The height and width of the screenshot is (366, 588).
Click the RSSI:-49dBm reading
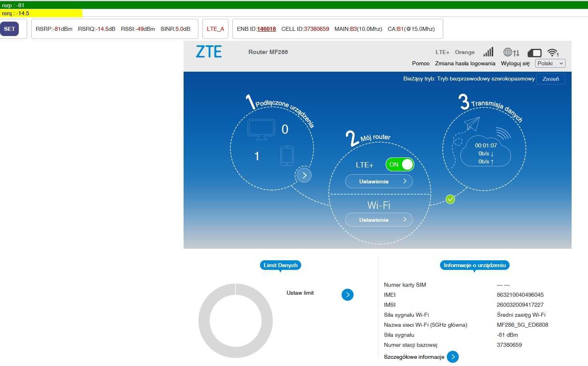[x=138, y=29]
